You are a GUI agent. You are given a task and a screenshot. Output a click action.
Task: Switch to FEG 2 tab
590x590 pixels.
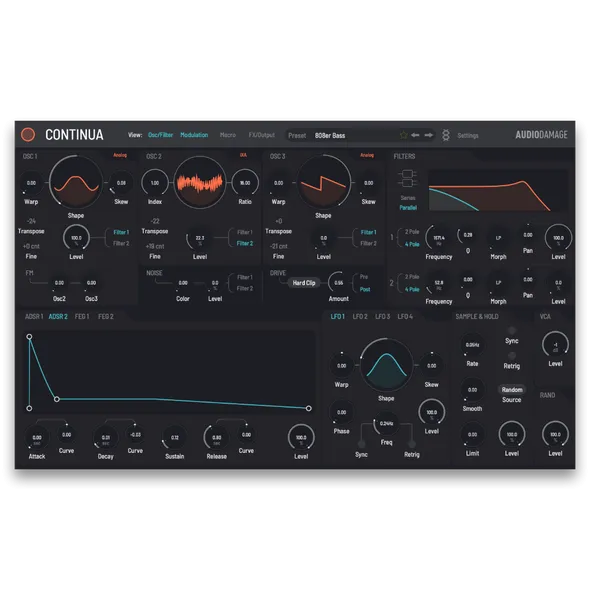(x=106, y=317)
